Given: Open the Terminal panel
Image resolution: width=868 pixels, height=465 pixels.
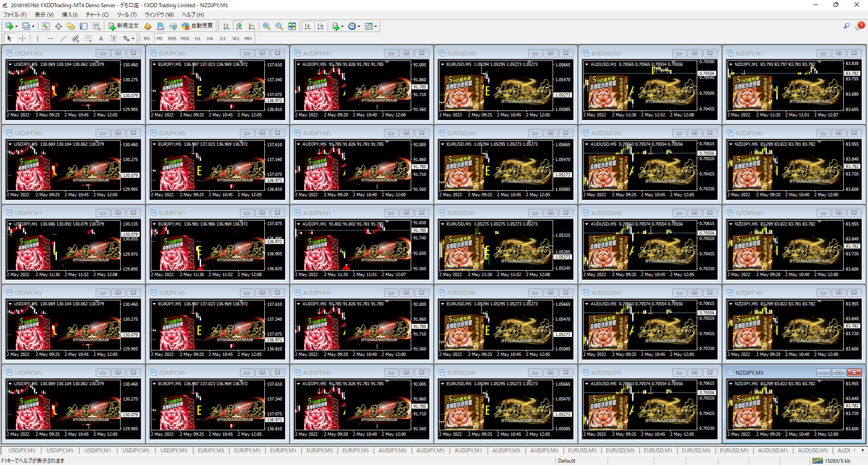Looking at the screenshot, I should (83, 26).
